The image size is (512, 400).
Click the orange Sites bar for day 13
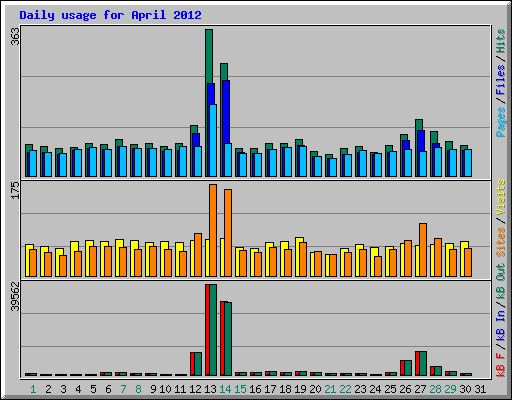213,230
